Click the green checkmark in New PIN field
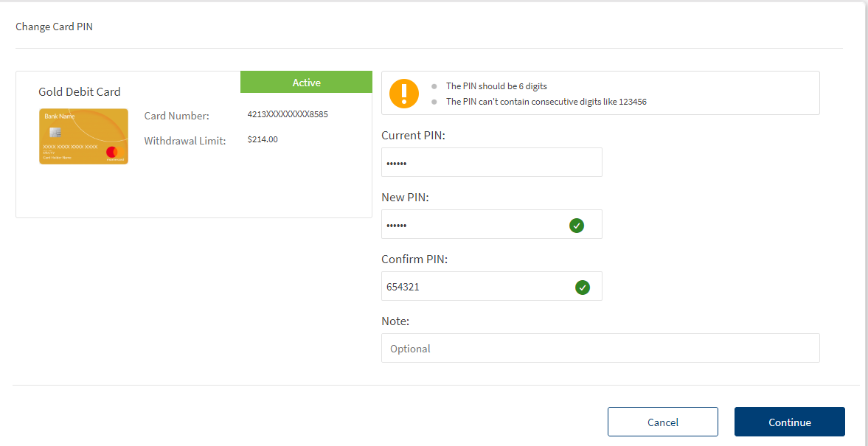Viewport: 868px width, 446px height. 577,226
